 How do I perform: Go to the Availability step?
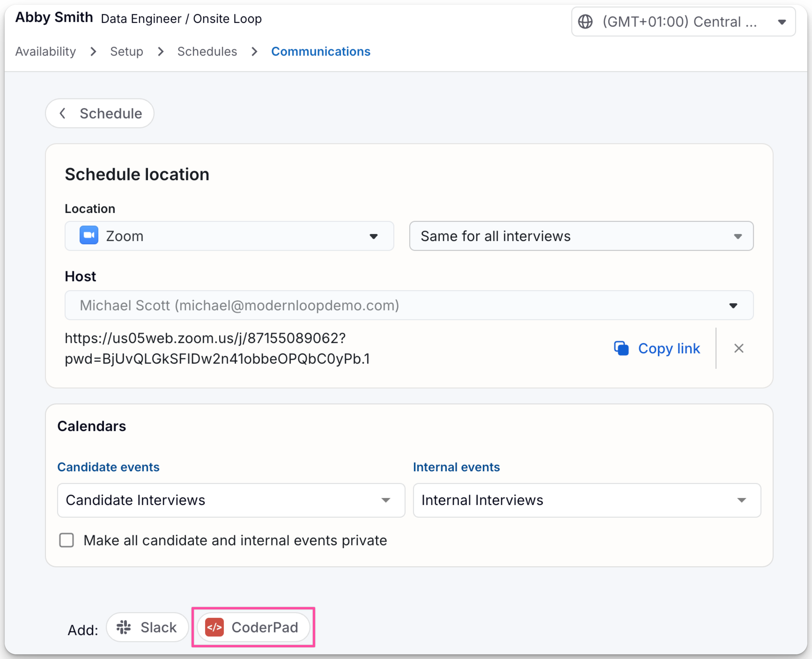[46, 52]
